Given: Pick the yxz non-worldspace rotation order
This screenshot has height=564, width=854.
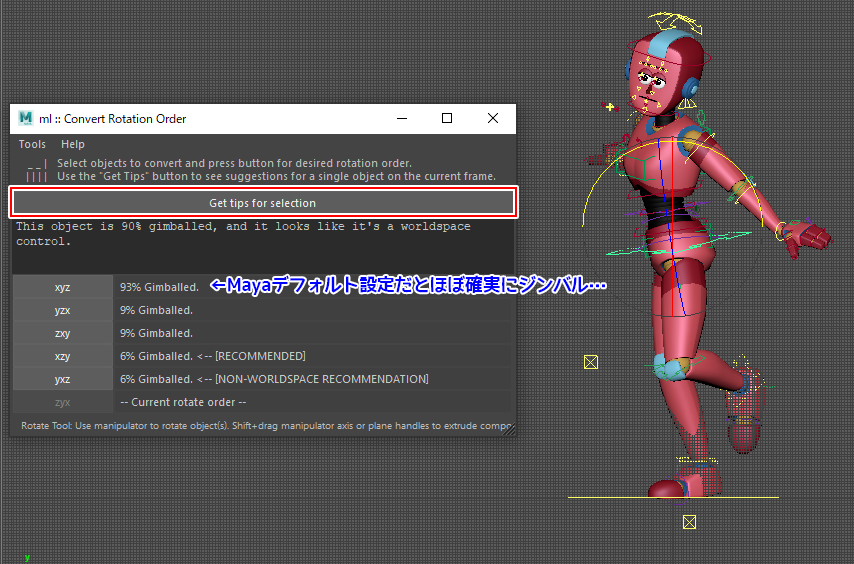Looking at the screenshot, I should coord(62,379).
